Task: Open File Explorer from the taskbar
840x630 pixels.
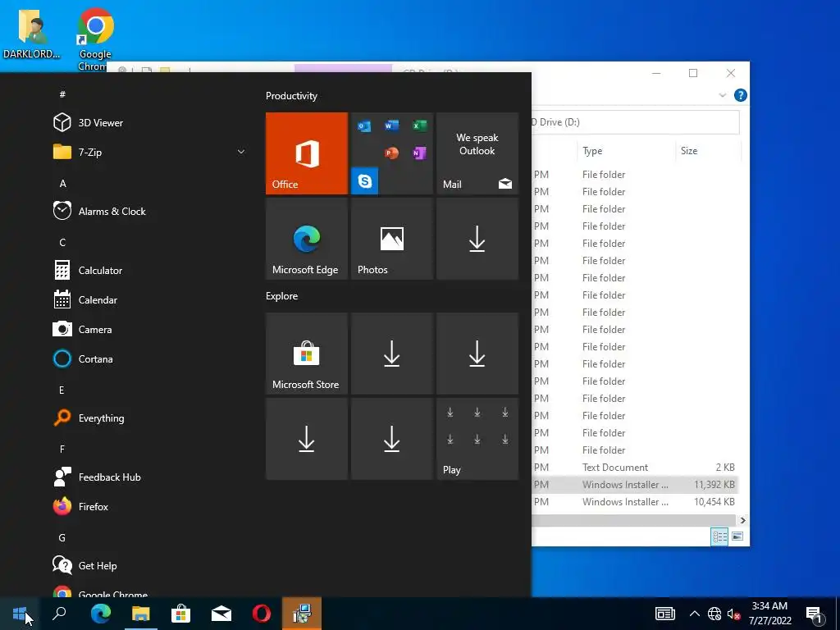Action: click(141, 614)
